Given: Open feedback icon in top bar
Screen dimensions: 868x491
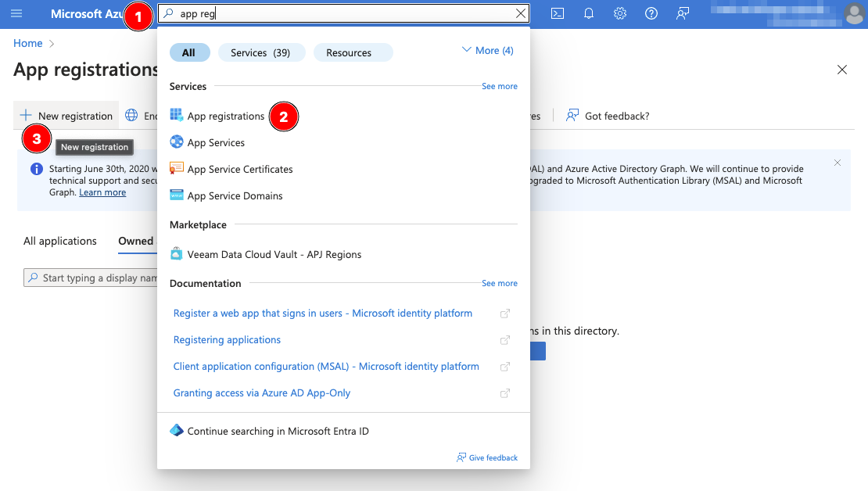Looking at the screenshot, I should coord(683,13).
